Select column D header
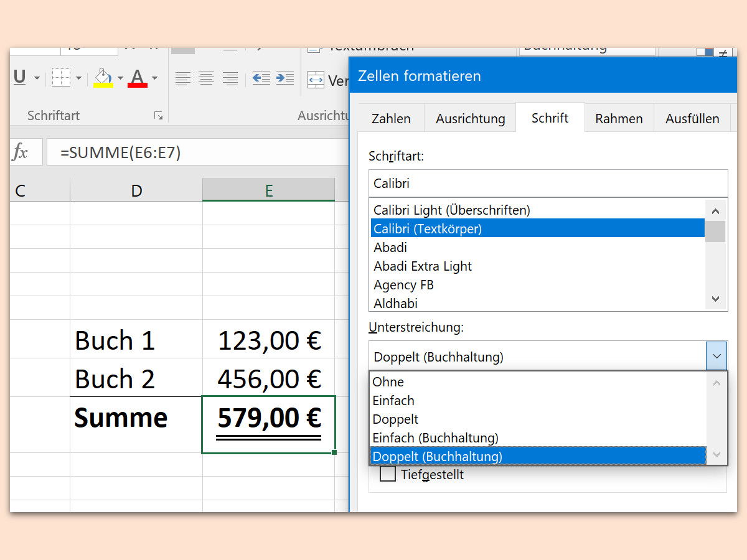 [x=136, y=190]
